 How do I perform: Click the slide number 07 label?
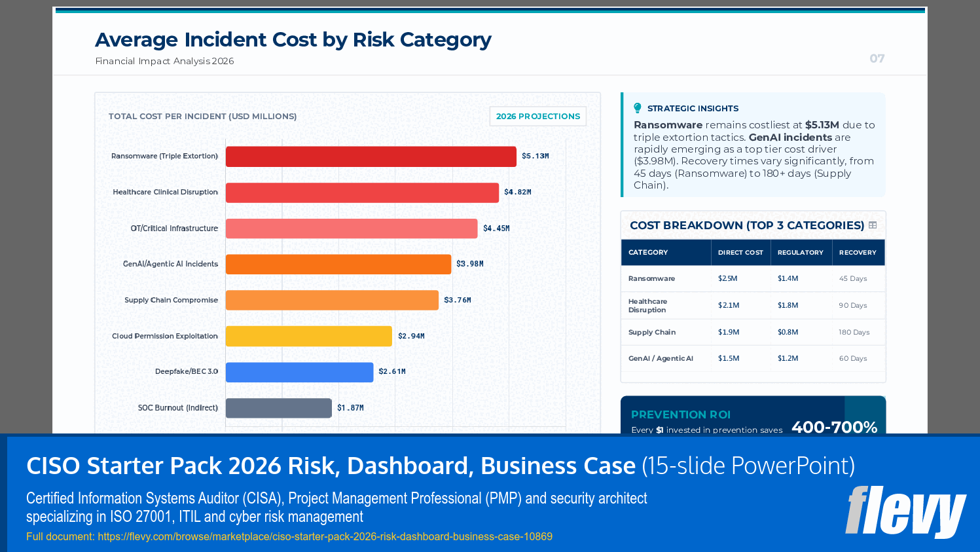pos(877,59)
